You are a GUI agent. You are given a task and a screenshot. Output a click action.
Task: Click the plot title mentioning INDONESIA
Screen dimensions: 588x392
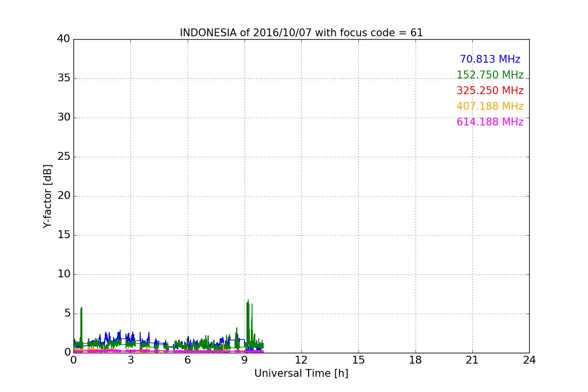pyautogui.click(x=301, y=33)
